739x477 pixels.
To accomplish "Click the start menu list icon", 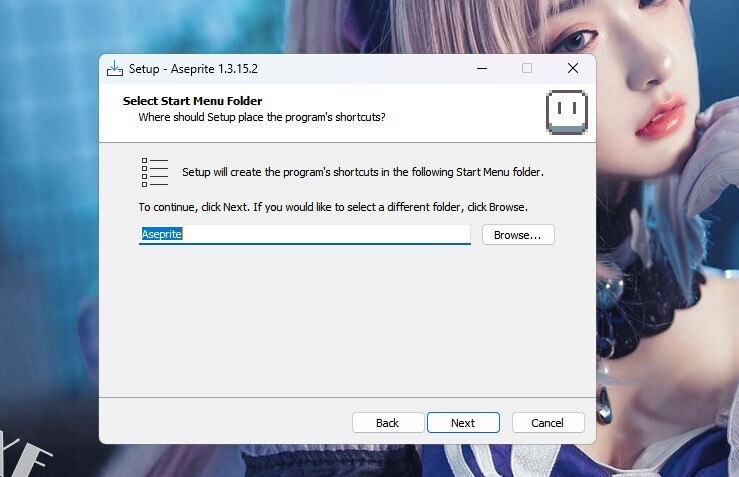I will tap(155, 172).
